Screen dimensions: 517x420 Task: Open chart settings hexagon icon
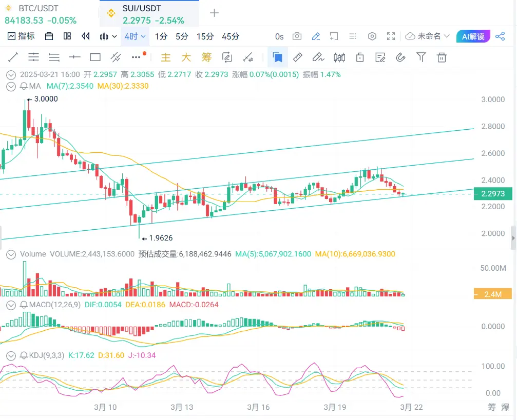click(372, 36)
